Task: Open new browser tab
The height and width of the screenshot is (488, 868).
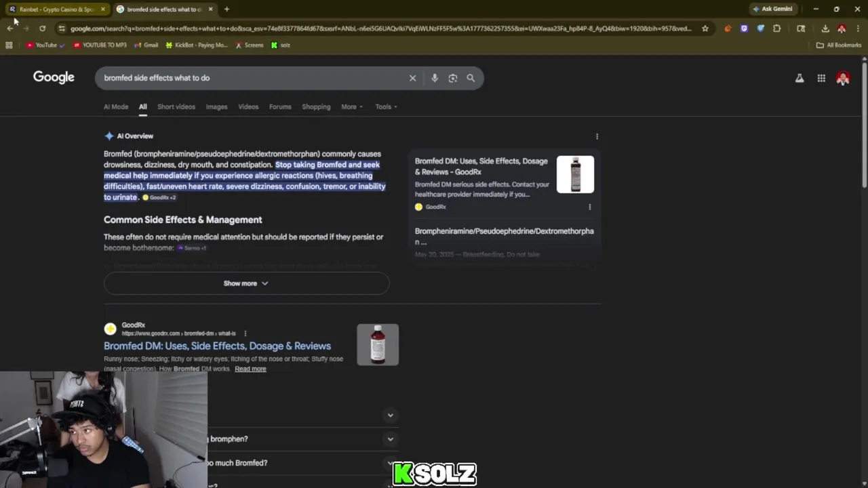Action: (x=226, y=9)
